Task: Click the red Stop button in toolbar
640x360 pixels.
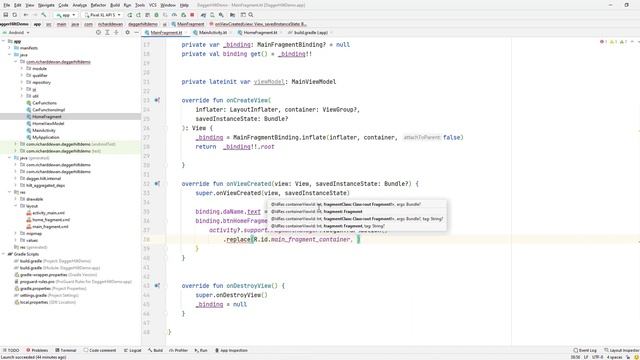Action: click(x=192, y=15)
